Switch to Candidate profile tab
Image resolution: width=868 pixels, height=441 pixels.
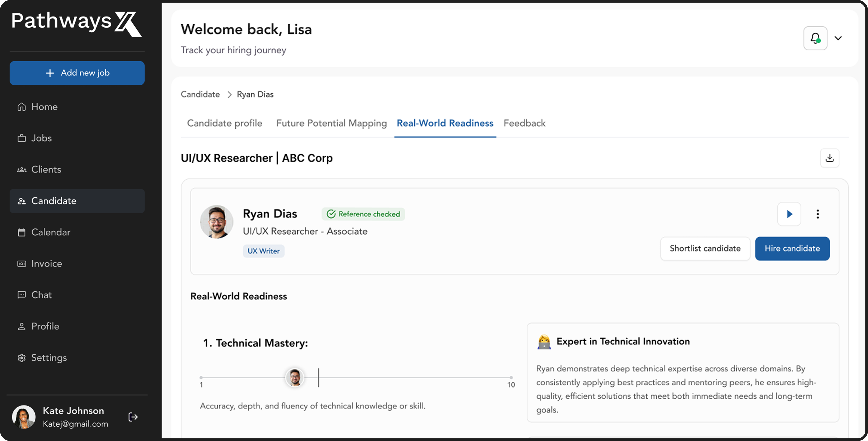tap(224, 123)
